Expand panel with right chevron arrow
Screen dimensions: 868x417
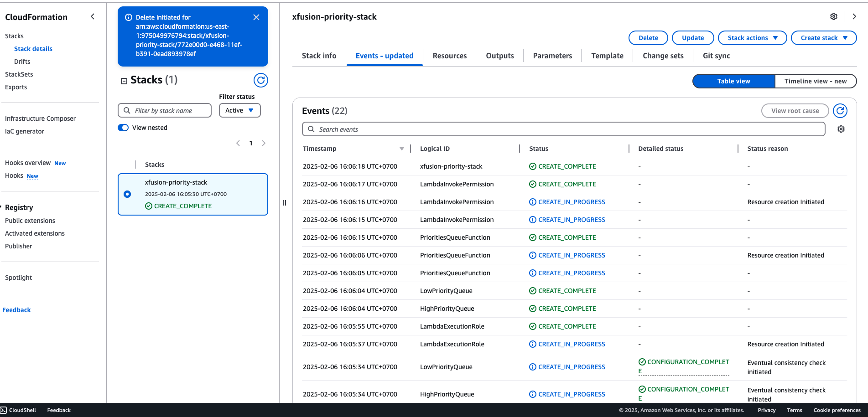pos(854,16)
